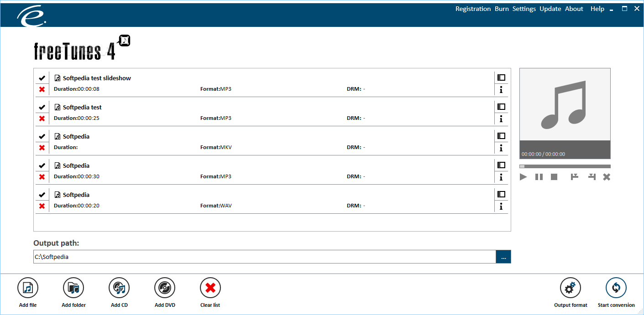This screenshot has width=644, height=315.
Task: Open the About menu
Action: pyautogui.click(x=574, y=9)
